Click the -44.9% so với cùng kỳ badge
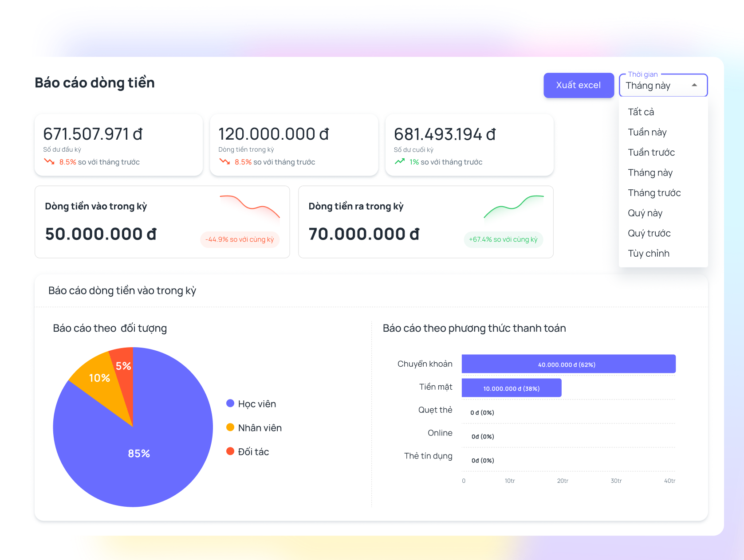 (x=240, y=239)
